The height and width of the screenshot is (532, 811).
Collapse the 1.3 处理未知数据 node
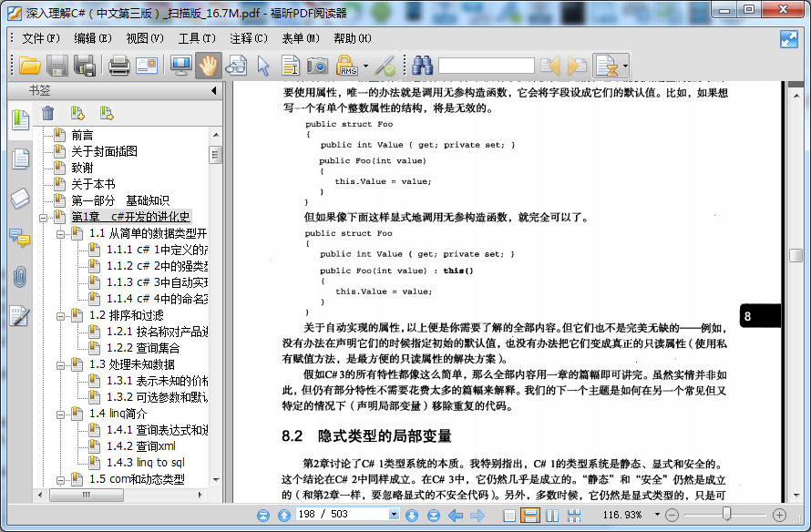coord(60,365)
